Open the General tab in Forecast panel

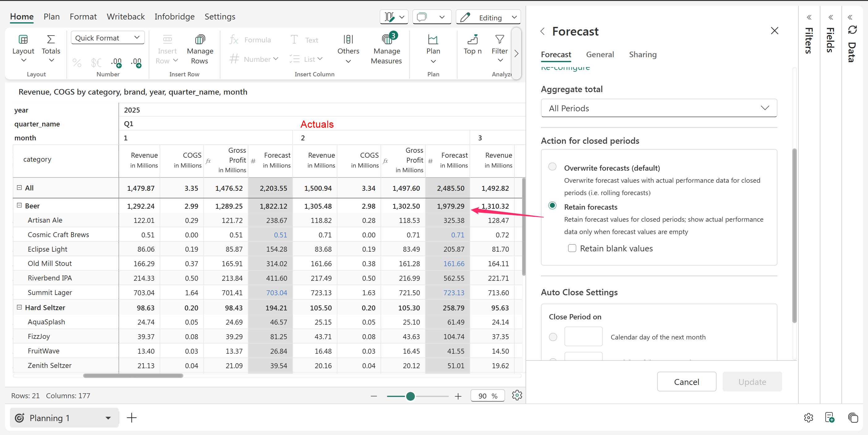click(600, 55)
